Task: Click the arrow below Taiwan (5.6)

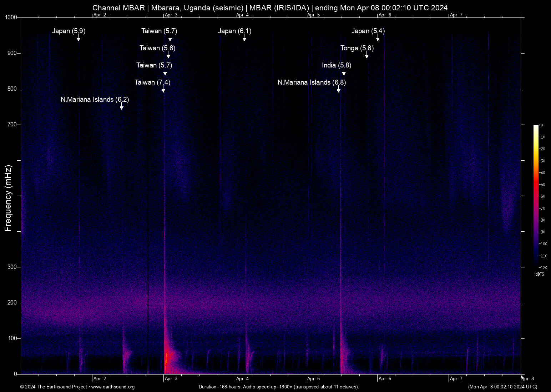Action: 168,56
